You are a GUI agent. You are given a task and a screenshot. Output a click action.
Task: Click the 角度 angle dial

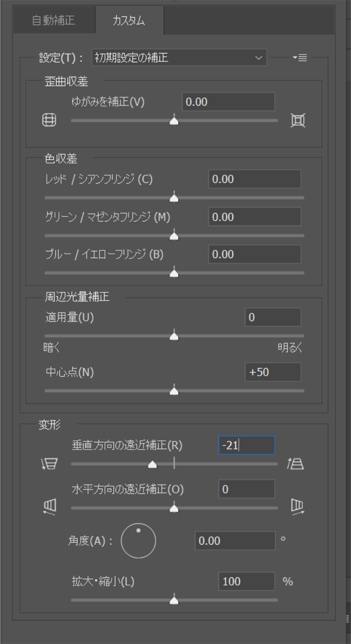click(138, 541)
